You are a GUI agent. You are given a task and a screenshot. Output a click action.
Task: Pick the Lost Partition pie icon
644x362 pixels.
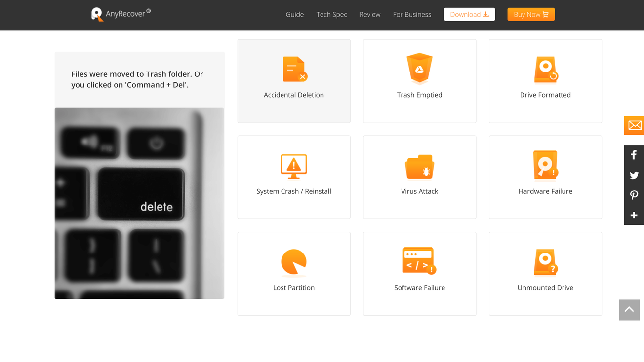click(294, 261)
